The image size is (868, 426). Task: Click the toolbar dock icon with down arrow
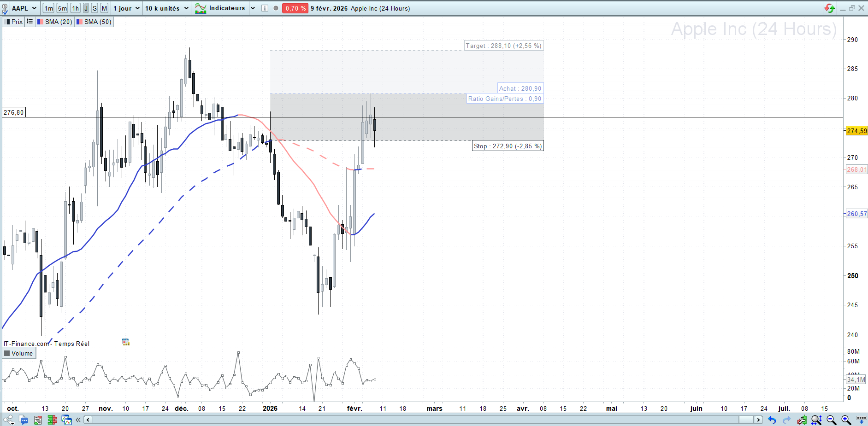click(x=861, y=420)
